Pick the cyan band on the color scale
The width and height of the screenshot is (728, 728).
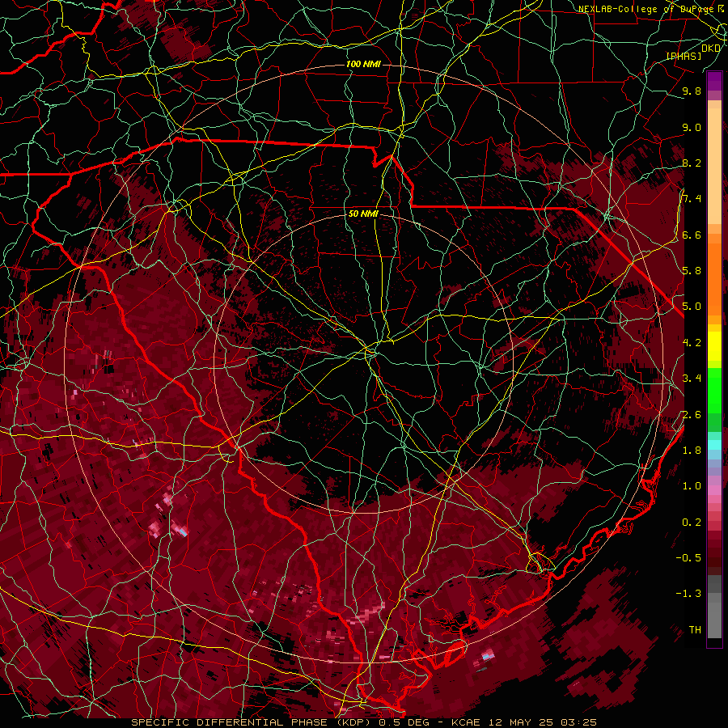coord(714,445)
